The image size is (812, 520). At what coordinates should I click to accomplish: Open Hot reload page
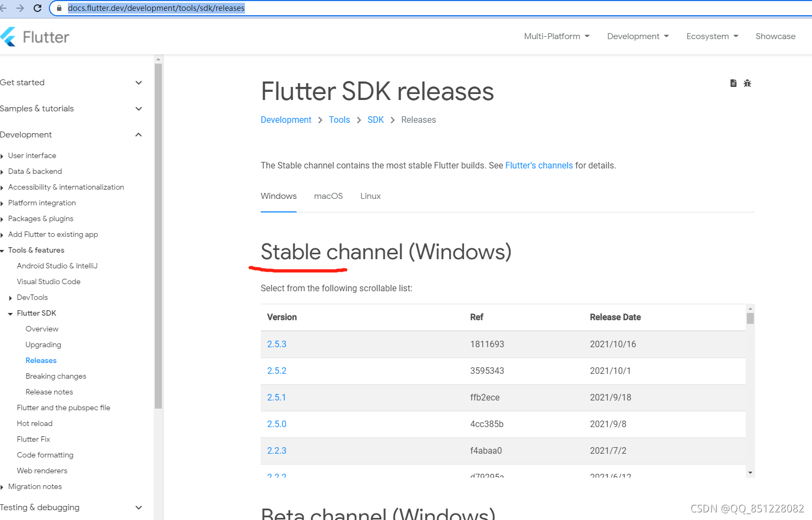pyautogui.click(x=35, y=423)
